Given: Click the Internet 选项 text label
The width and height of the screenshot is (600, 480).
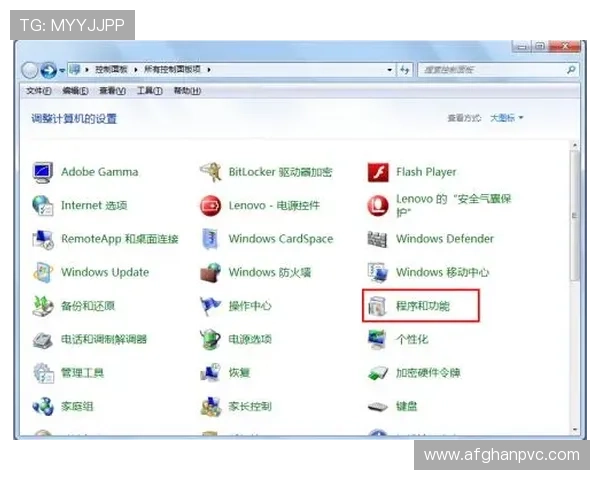Looking at the screenshot, I should click(x=94, y=206).
